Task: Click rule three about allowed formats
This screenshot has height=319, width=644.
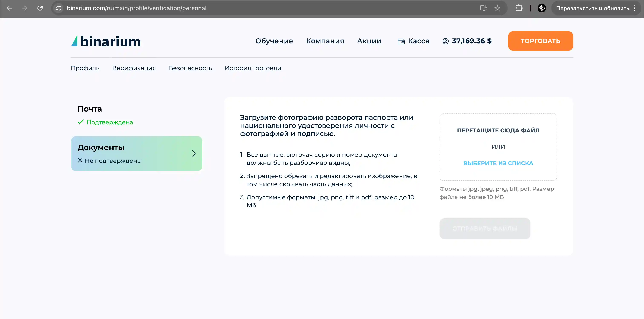Action: point(327,201)
